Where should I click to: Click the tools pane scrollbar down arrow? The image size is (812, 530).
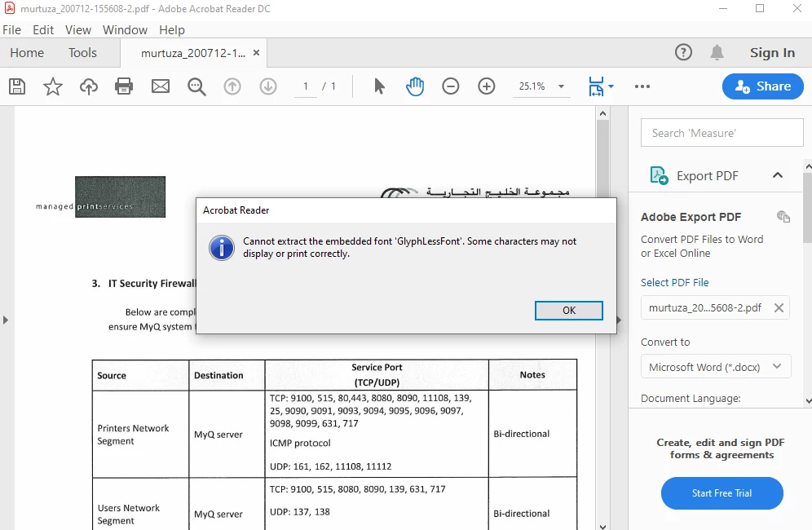(x=808, y=401)
